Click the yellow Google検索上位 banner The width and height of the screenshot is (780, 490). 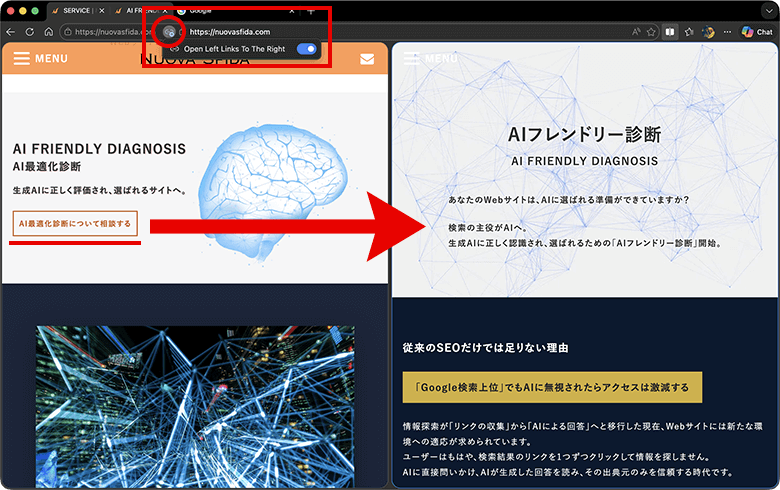click(552, 387)
